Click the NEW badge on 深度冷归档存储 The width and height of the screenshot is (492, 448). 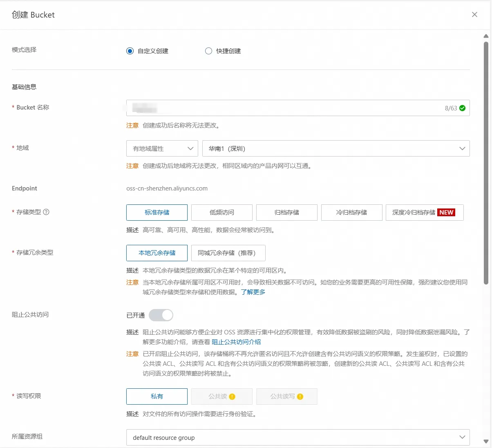click(446, 213)
